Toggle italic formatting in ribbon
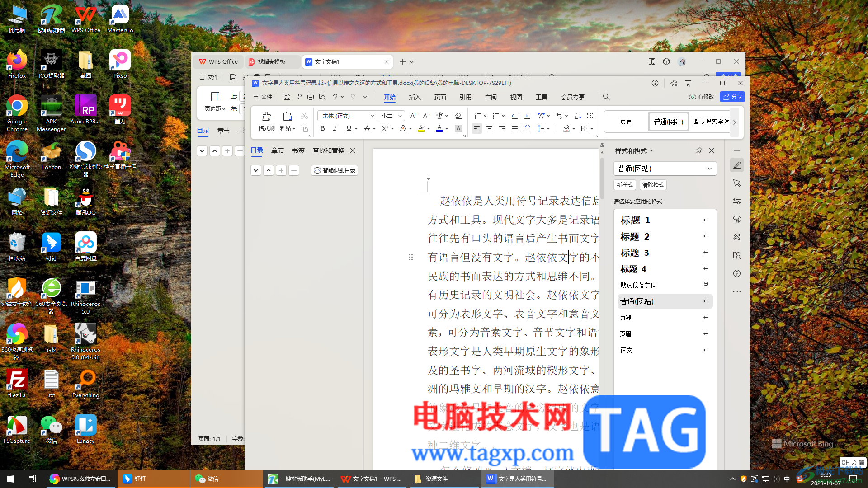Screen dimensions: 868x488 (335, 128)
